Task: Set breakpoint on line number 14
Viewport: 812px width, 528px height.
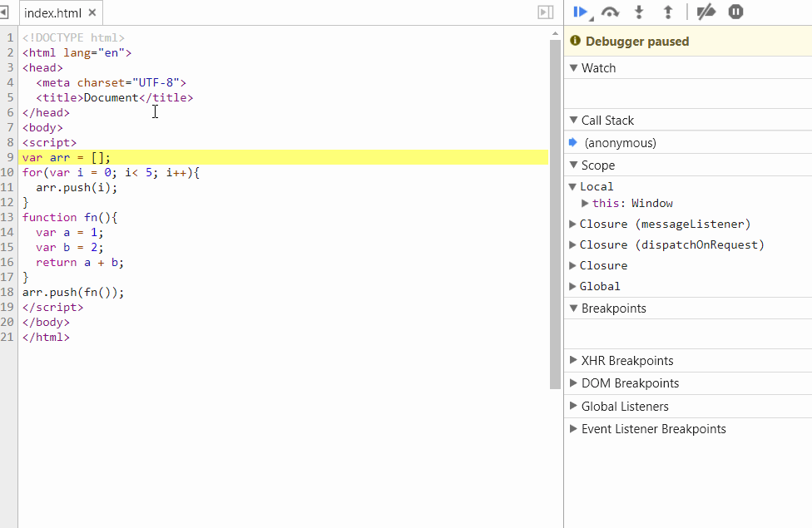Action: 7,232
